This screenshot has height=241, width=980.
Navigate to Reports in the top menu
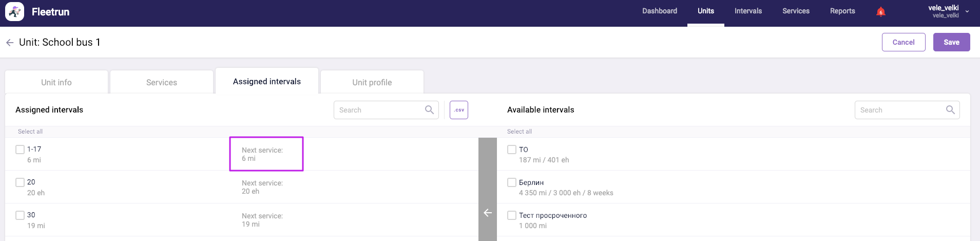(x=842, y=11)
